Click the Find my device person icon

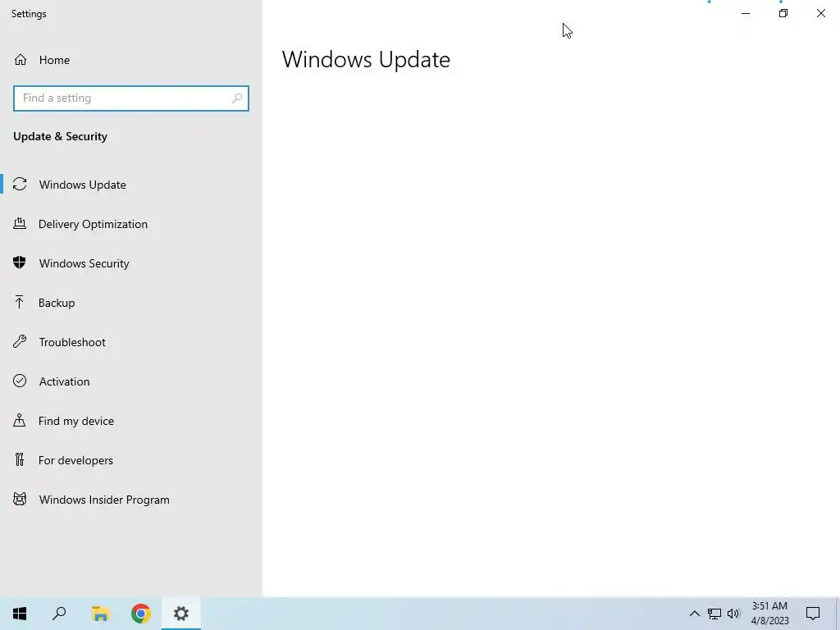point(20,420)
